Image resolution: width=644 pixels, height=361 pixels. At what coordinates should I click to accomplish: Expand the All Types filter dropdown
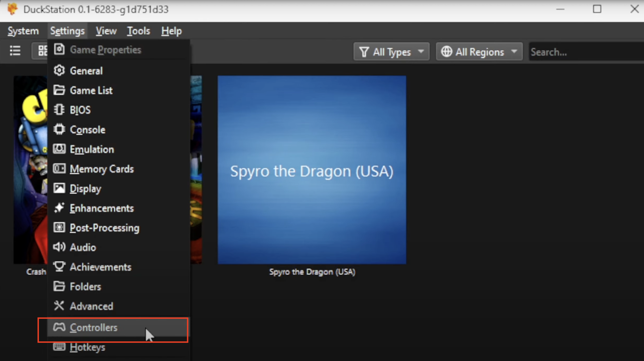click(391, 52)
